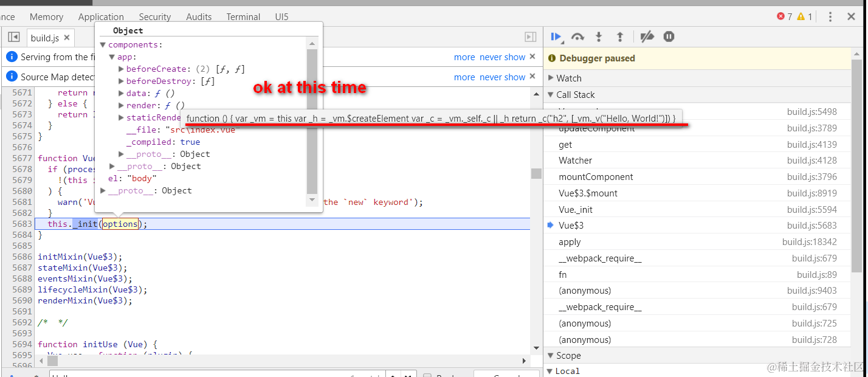The image size is (868, 377).
Task: Switch to the Memory tab
Action: 46,17
